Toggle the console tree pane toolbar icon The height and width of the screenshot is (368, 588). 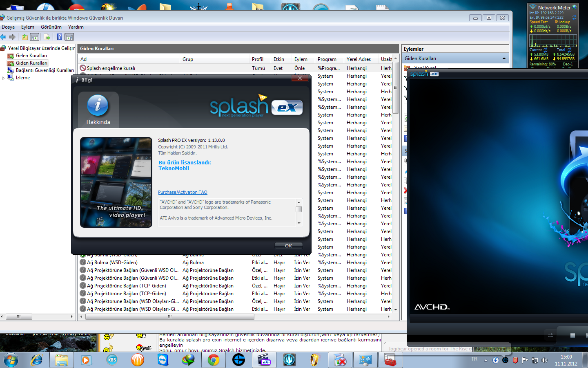(x=35, y=37)
